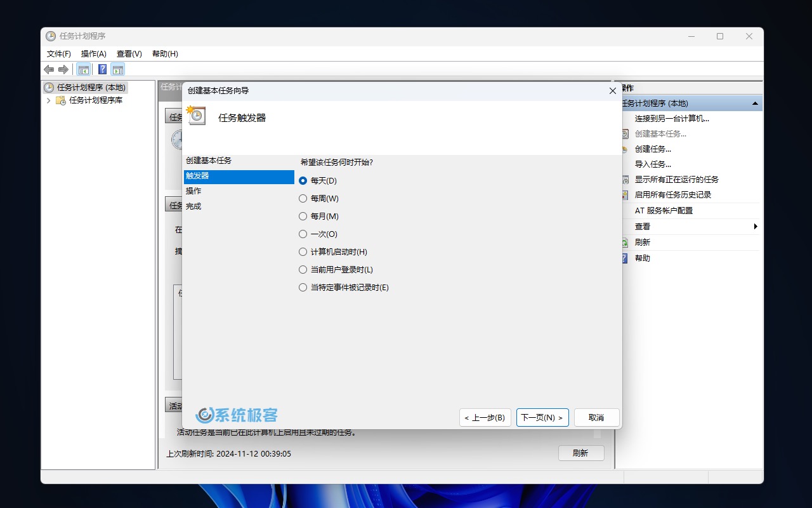Image resolution: width=812 pixels, height=508 pixels.
Task: Click the forward arrow toolbar icon
Action: pos(63,69)
